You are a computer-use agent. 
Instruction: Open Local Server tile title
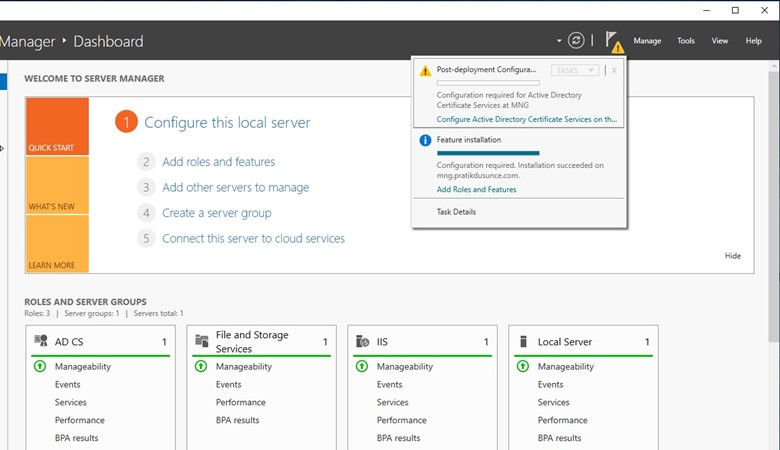pos(565,342)
